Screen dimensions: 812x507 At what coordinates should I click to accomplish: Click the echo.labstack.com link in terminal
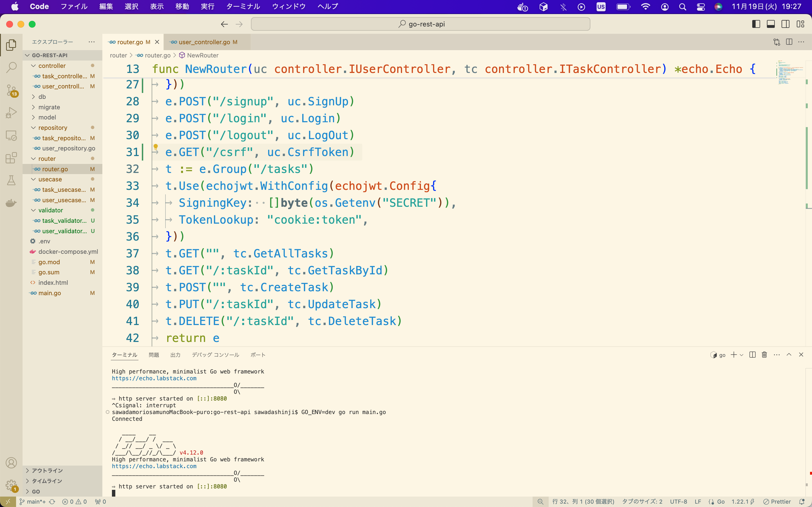pos(154,466)
